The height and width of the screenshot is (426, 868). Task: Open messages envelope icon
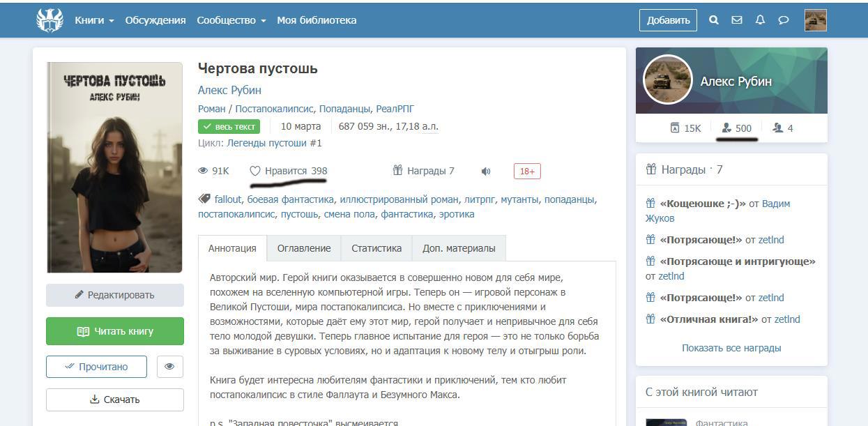tap(737, 20)
